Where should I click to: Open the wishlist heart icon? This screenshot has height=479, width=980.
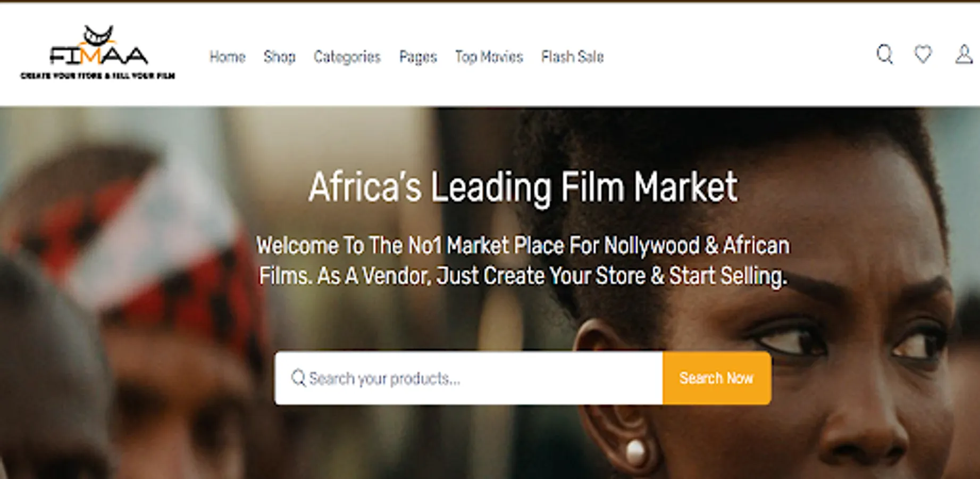923,54
